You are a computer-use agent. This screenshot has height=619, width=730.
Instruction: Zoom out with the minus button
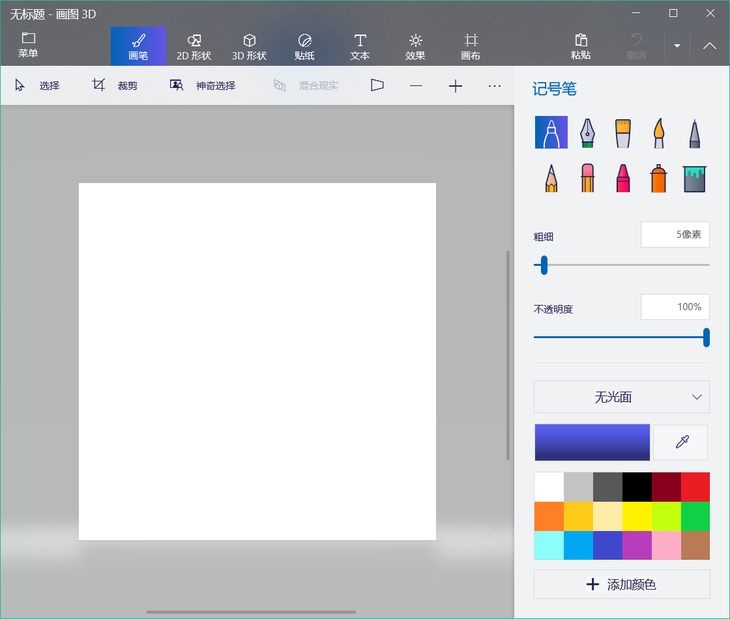tap(416, 86)
